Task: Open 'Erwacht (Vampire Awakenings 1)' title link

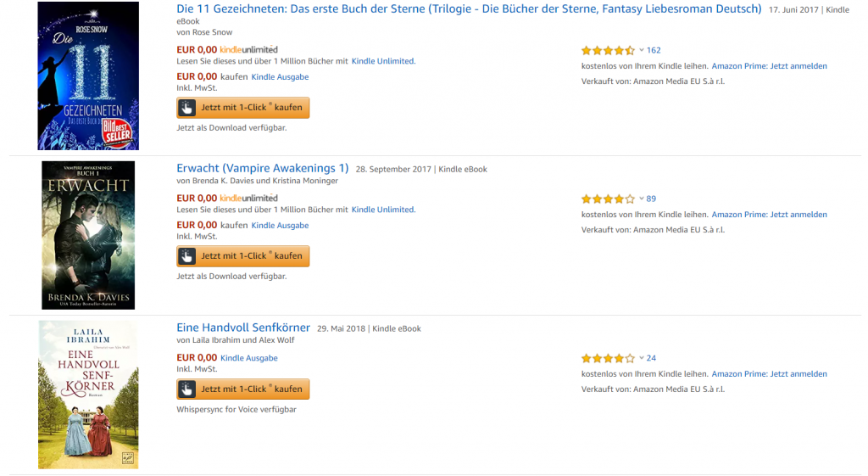Action: coord(262,168)
